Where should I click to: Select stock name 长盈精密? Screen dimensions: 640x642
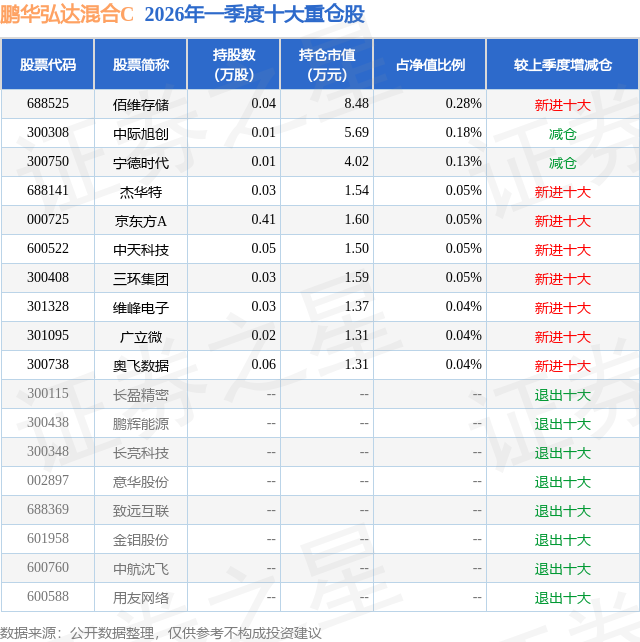click(x=141, y=396)
